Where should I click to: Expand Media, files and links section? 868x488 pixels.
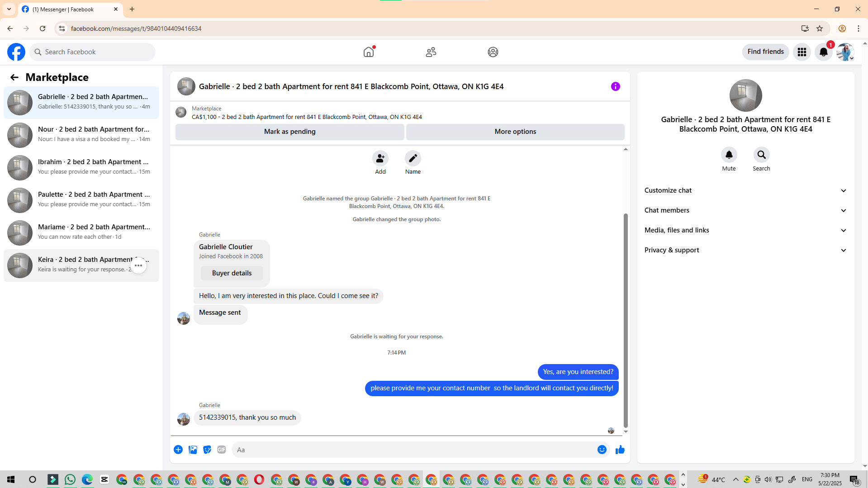pyautogui.click(x=746, y=230)
